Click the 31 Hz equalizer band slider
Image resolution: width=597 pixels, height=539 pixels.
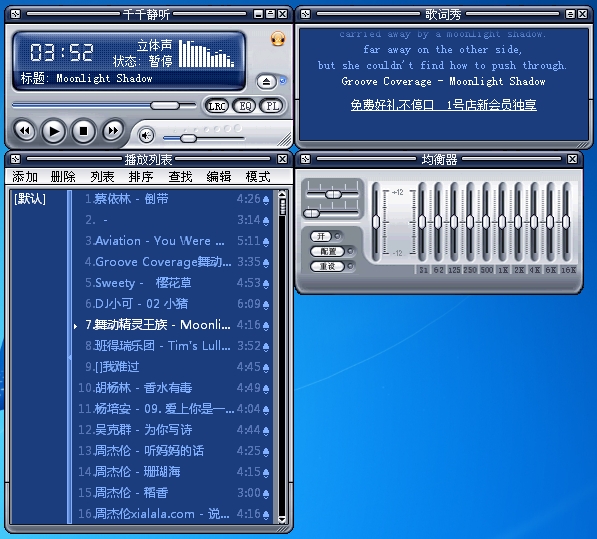422,222
